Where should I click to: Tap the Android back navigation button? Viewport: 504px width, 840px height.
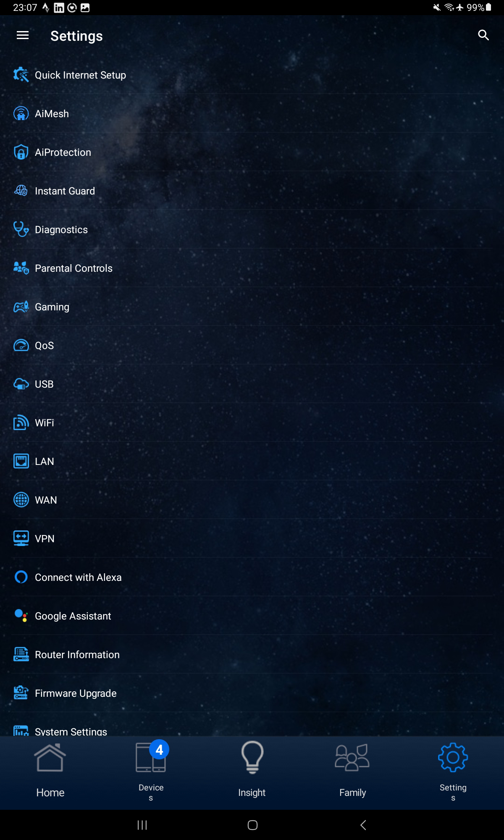(363, 825)
